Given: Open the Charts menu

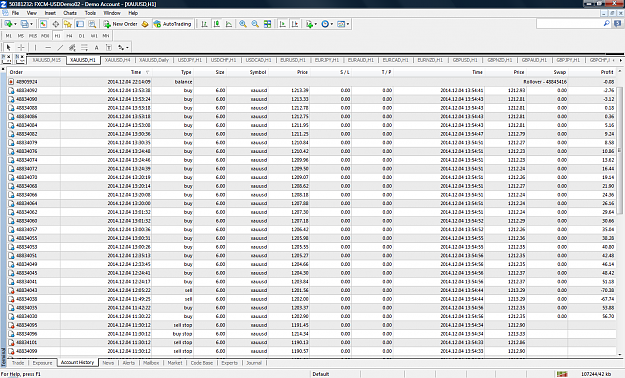Looking at the screenshot, I should tap(70, 13).
